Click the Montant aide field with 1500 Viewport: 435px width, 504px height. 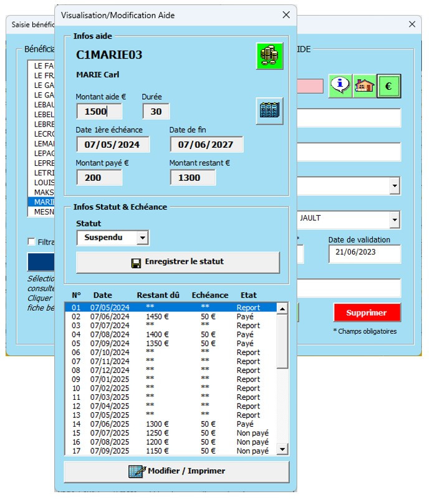pos(99,112)
